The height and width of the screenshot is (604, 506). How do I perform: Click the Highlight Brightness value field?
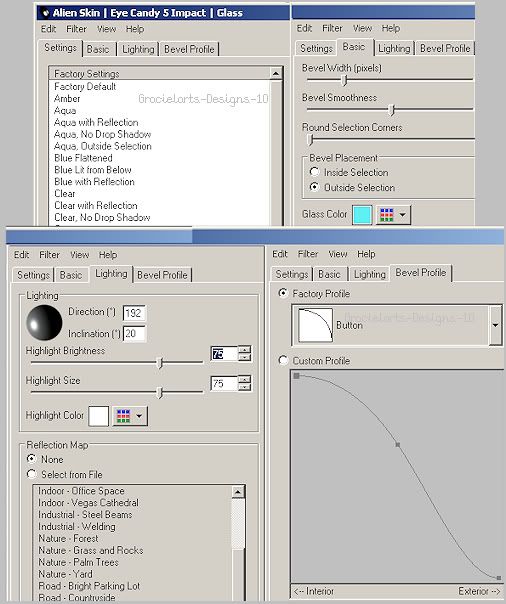click(225, 354)
